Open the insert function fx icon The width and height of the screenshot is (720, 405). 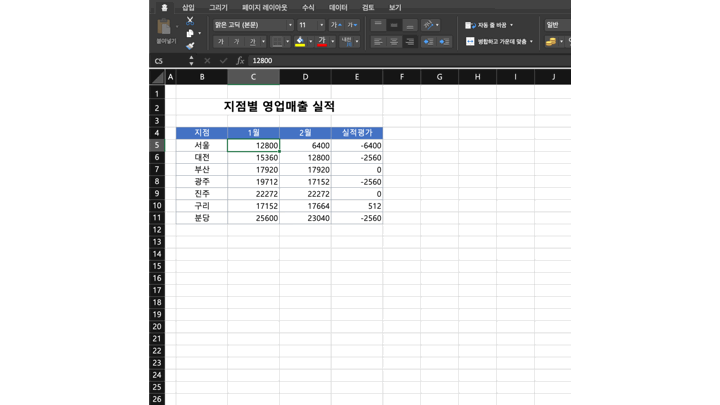coord(240,61)
